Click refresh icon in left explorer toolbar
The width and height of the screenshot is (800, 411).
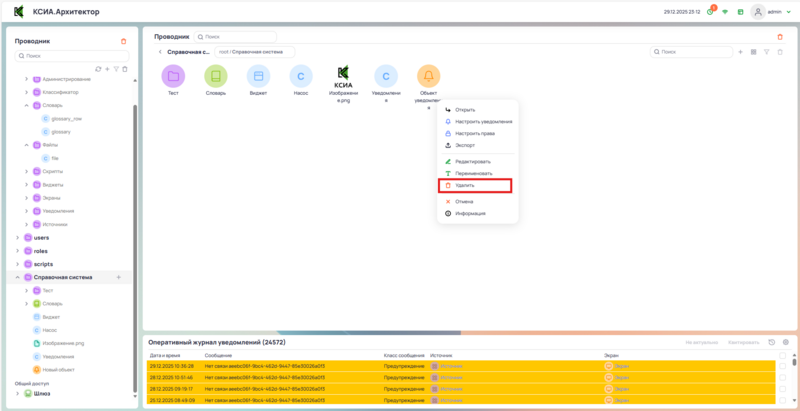98,69
